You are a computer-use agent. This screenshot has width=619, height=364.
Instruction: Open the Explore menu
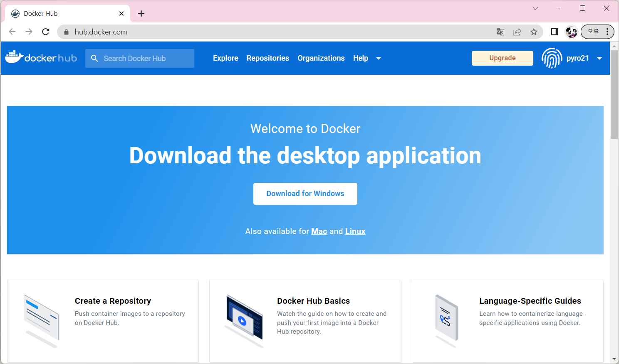[225, 58]
